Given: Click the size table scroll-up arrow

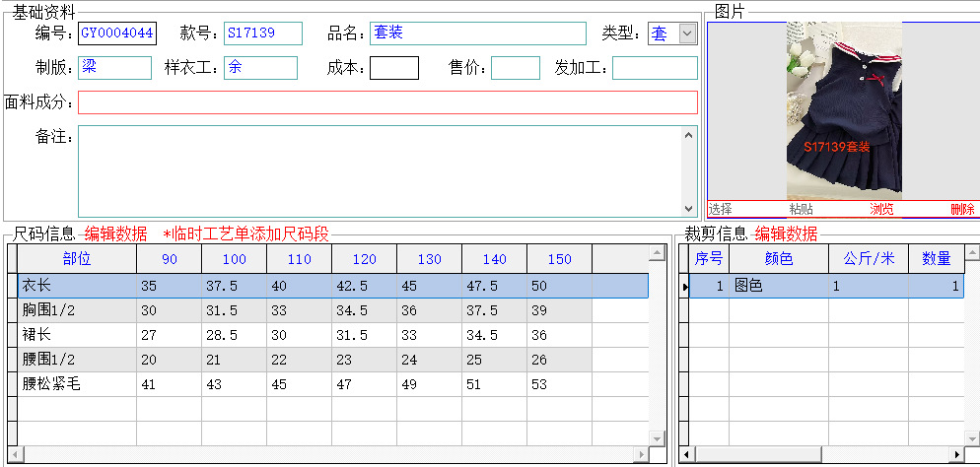Looking at the screenshot, I should [657, 252].
